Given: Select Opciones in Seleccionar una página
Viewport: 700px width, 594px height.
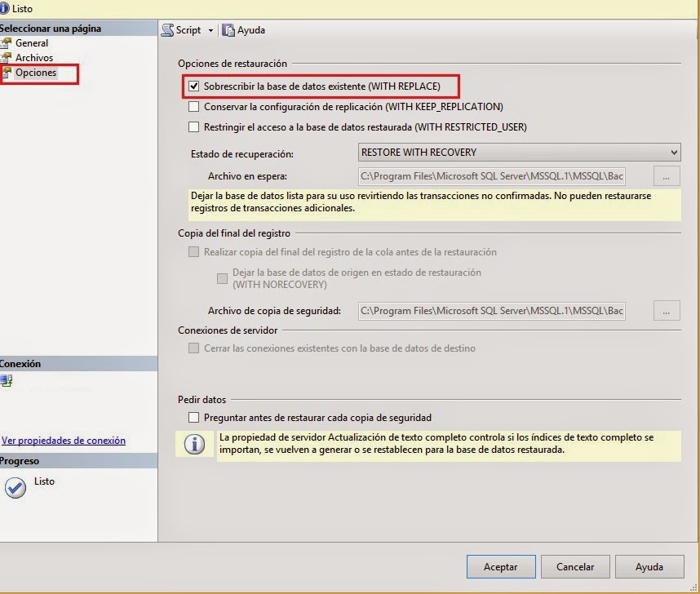Looking at the screenshot, I should point(36,71).
